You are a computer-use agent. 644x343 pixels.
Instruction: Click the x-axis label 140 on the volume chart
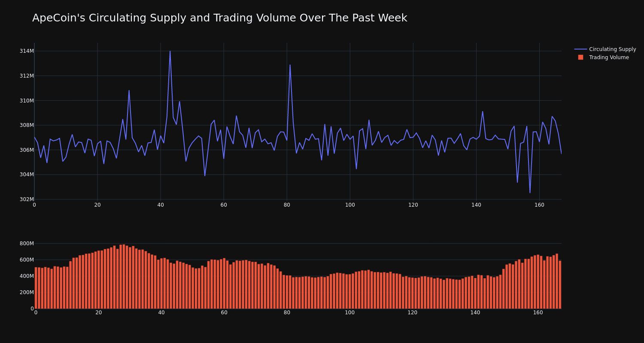(x=475, y=313)
